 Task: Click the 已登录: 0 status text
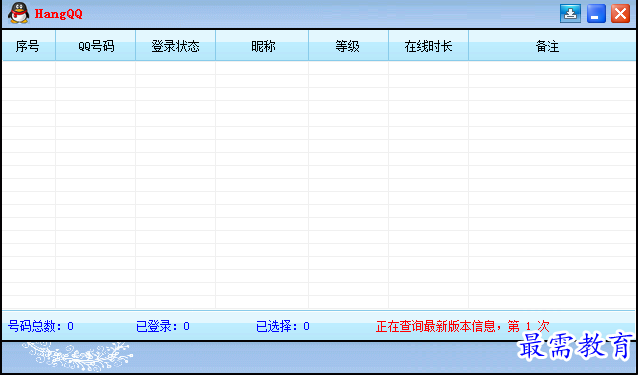163,326
